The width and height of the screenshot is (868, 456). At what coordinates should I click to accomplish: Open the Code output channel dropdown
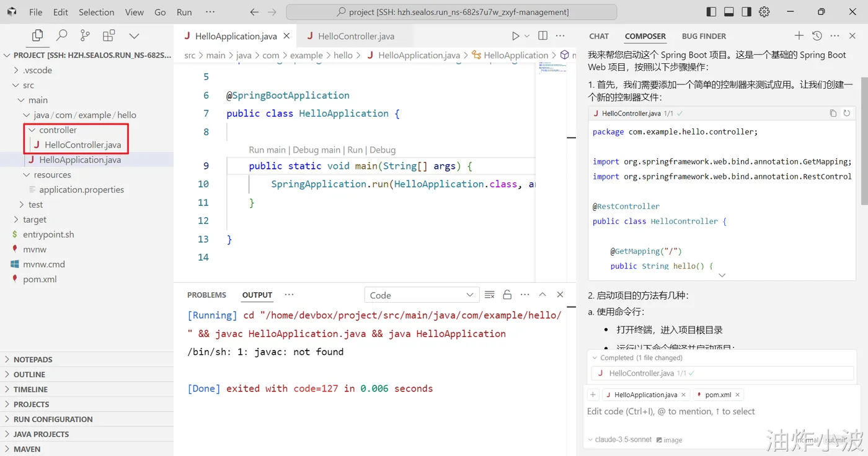coord(421,295)
